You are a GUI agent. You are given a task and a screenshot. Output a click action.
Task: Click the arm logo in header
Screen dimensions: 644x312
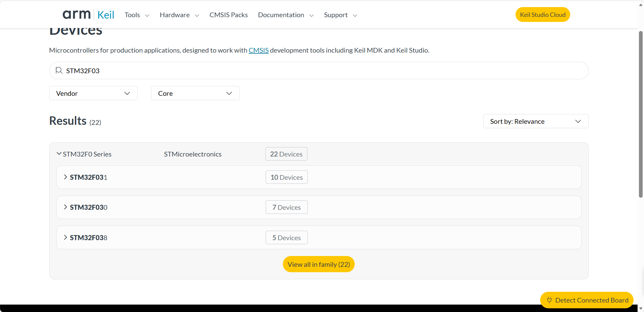click(77, 15)
